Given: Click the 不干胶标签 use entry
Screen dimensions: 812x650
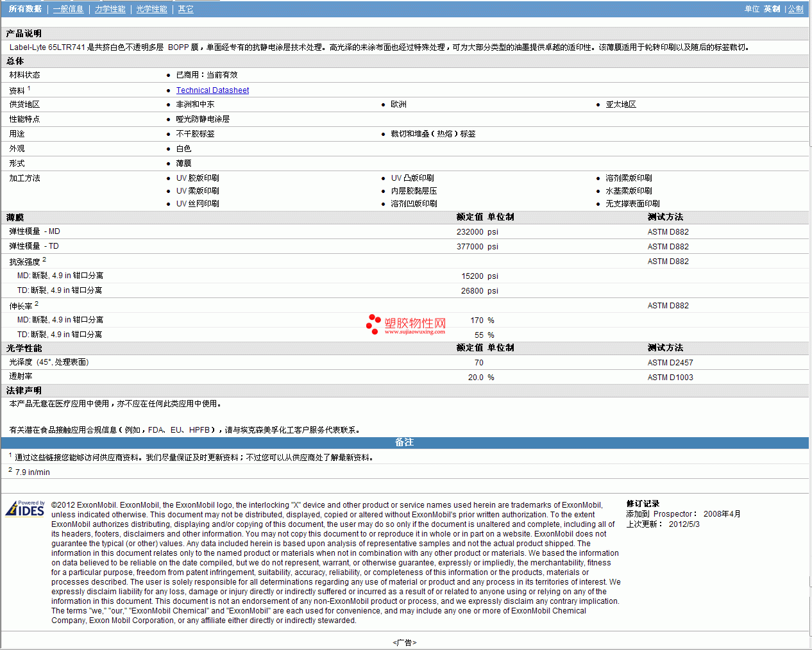Looking at the screenshot, I should [x=195, y=134].
